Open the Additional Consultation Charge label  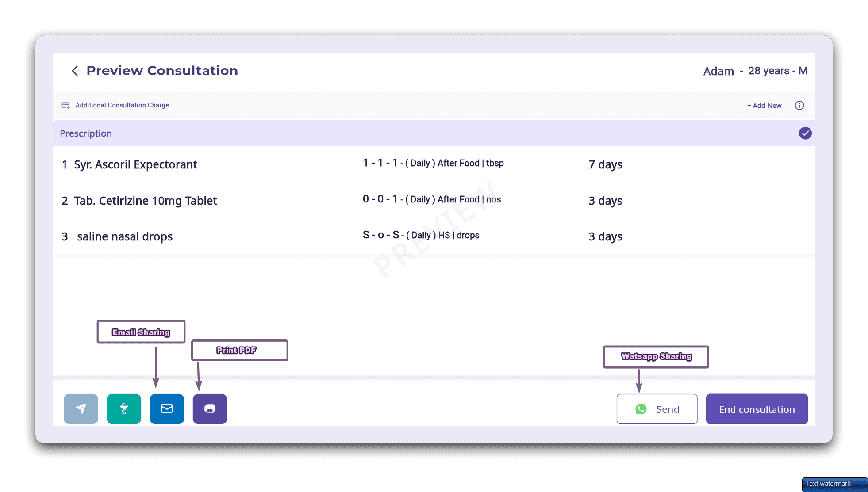(122, 105)
